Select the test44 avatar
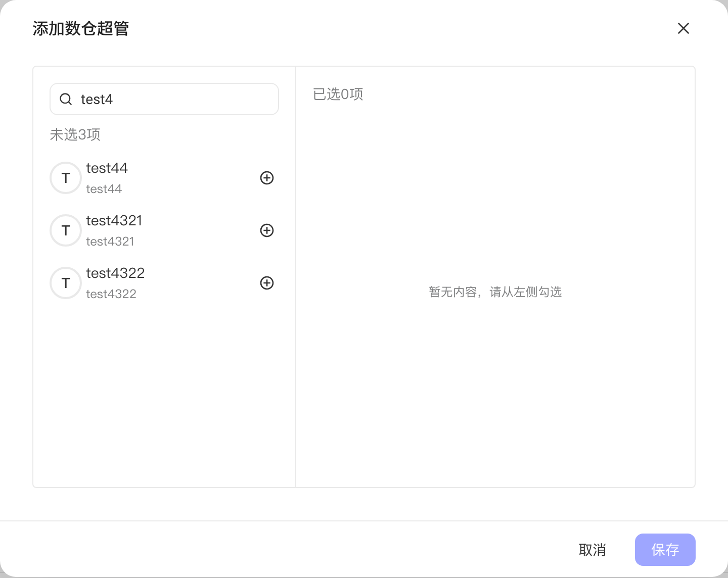 point(66,178)
